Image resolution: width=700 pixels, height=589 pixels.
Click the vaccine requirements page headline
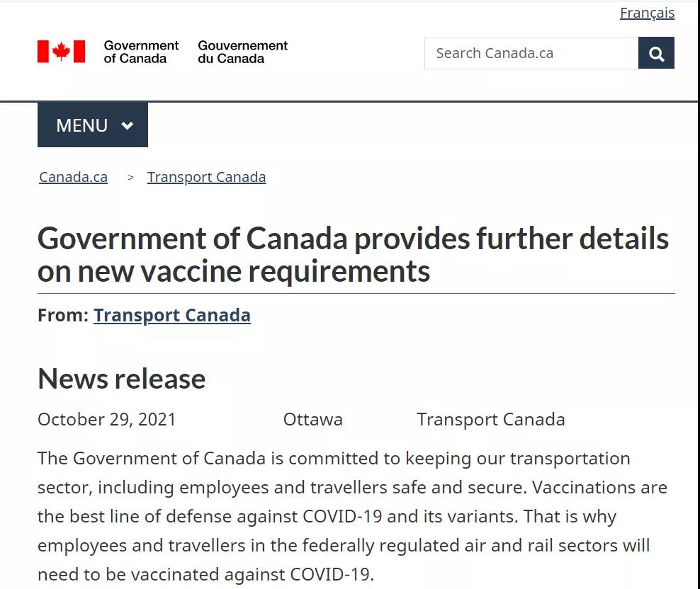point(353,254)
